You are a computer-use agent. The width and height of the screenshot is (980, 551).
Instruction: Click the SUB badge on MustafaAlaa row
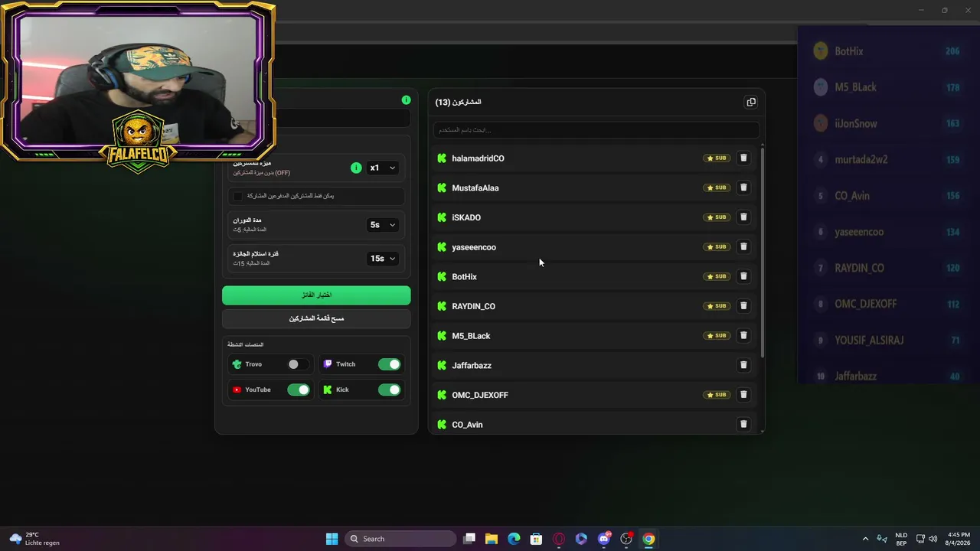pyautogui.click(x=717, y=187)
